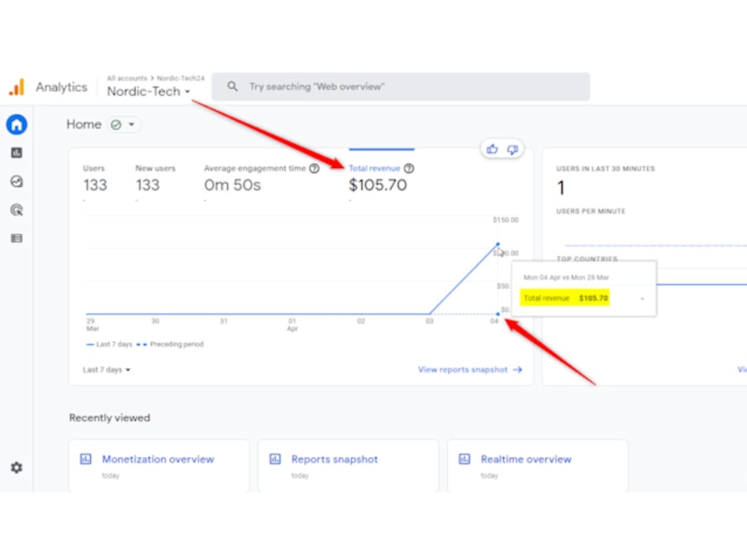Open the Reports section from the sidebar
This screenshot has height=560, width=747.
point(16,153)
